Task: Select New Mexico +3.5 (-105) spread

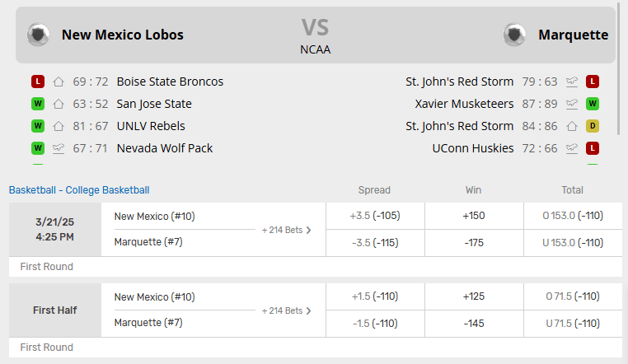Action: (375, 217)
